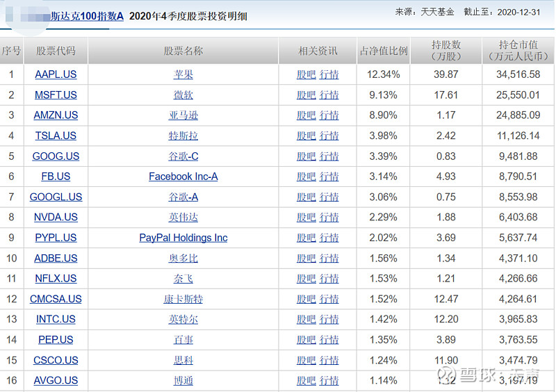
Task: Open 行情 link in the CSCO.US row
Action: click(x=329, y=361)
